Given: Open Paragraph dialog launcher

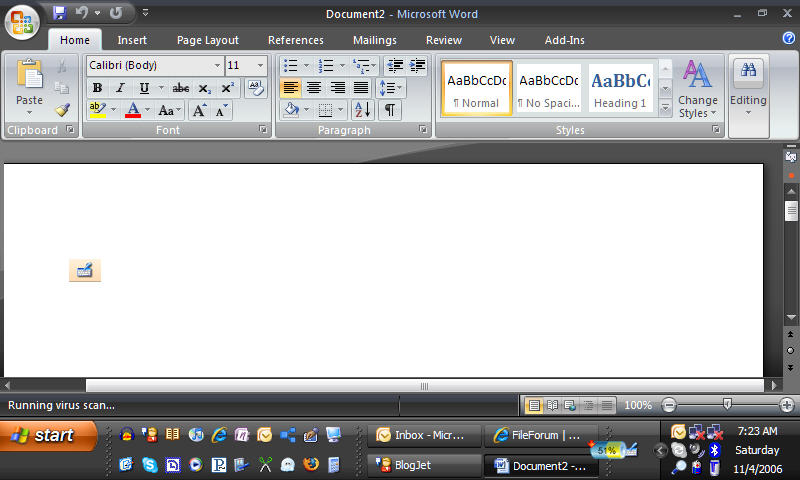Looking at the screenshot, I should 423,130.
